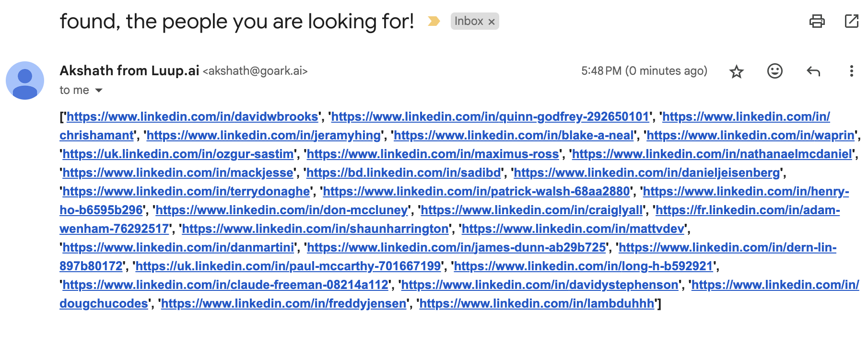Open the ozgur-sastim UK LinkedIn link
868x345 pixels.
pyautogui.click(x=178, y=154)
